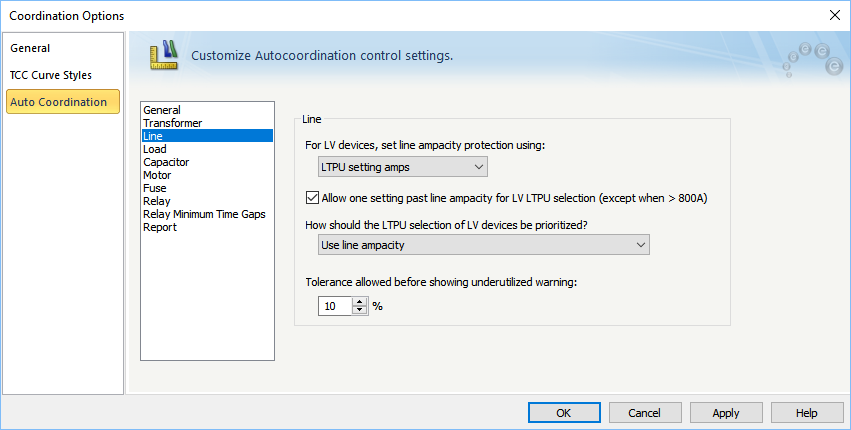
Task: Decrease the underutilized tolerance value
Action: point(360,311)
